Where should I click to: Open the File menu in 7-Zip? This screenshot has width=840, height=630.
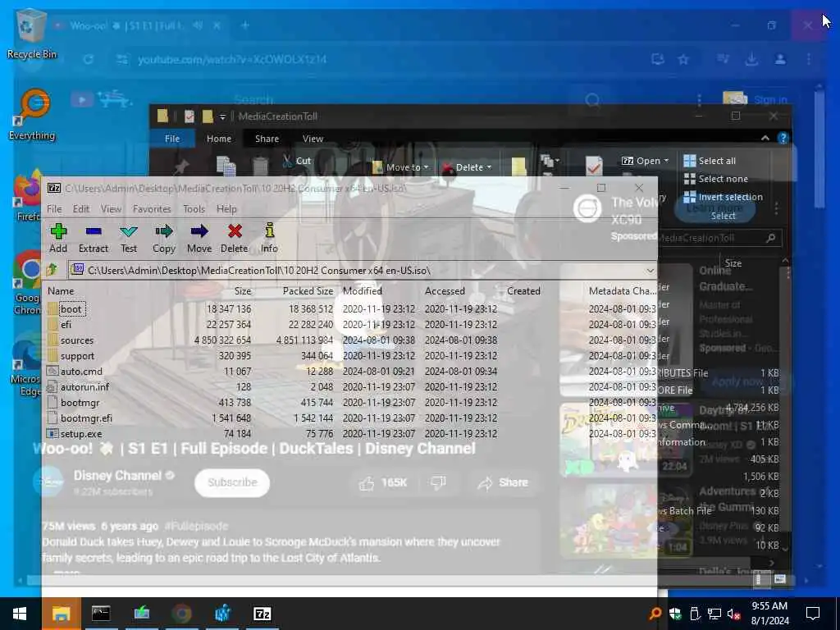pyautogui.click(x=54, y=209)
